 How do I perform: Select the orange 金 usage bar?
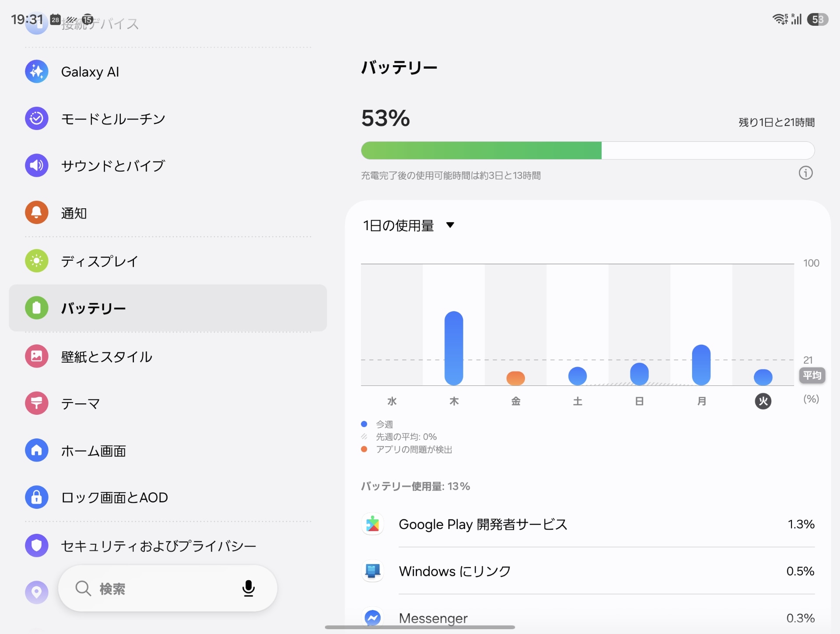516,378
